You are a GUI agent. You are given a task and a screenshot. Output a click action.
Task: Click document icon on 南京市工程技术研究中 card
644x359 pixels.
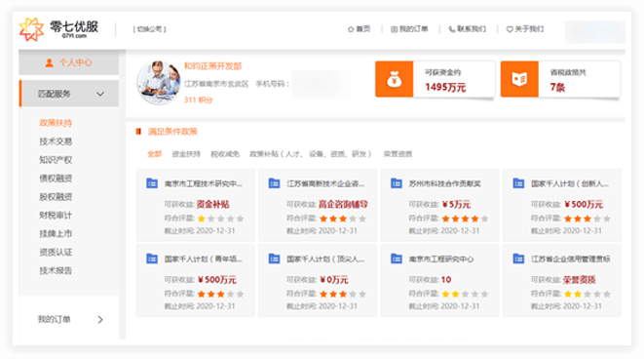[152, 183]
